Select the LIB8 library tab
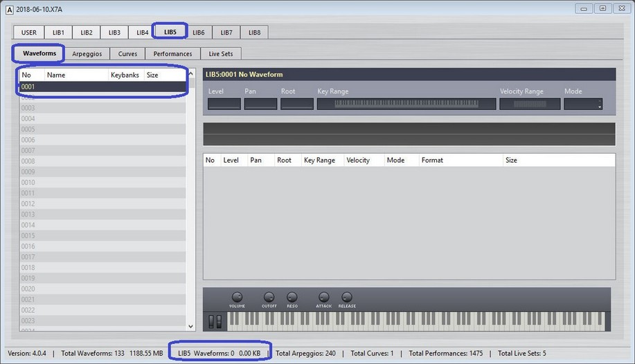635x364 pixels. (x=254, y=33)
